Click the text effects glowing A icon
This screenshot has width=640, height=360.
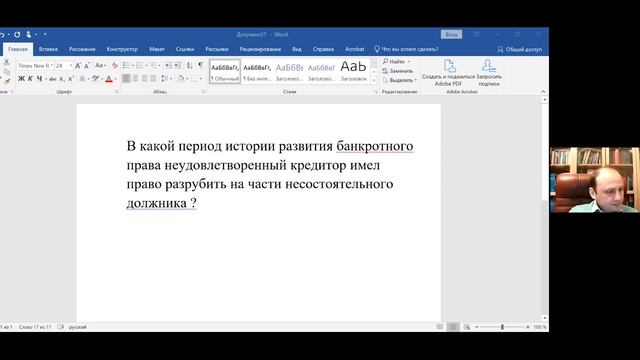(x=82, y=78)
